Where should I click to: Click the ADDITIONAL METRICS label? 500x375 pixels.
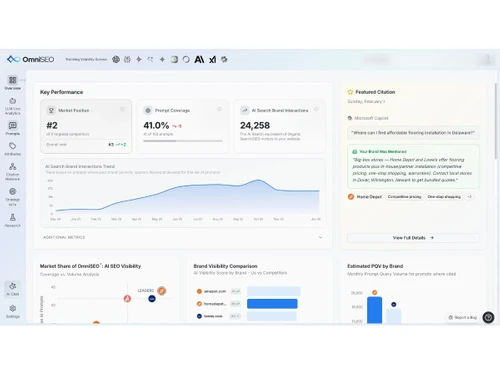coord(64,237)
